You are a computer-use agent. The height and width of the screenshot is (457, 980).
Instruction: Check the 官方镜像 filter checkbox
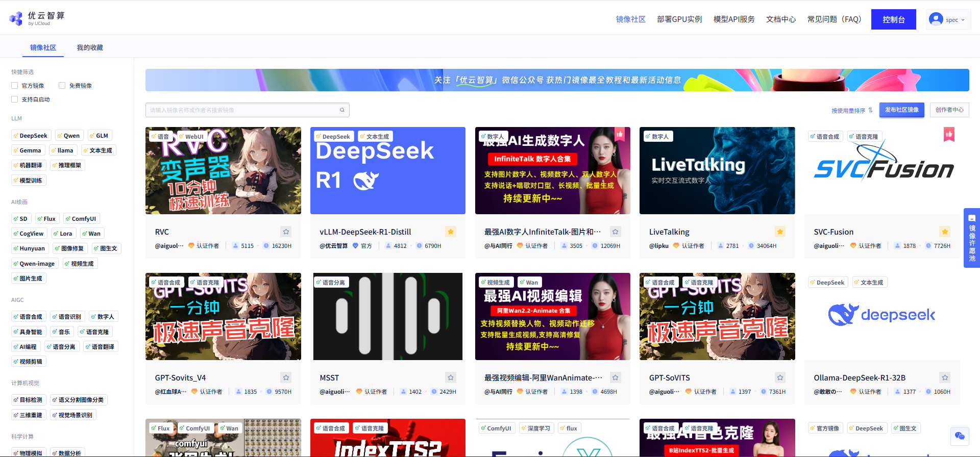coord(15,86)
